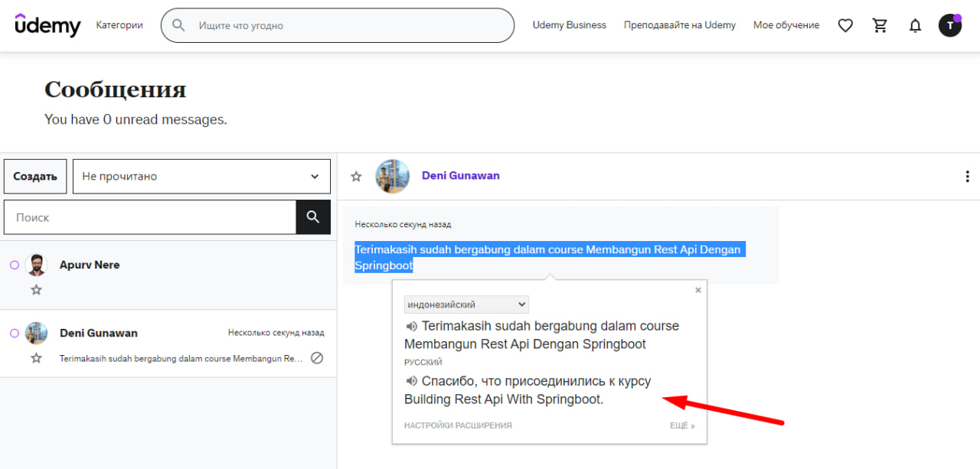Click Apurv Nere's avatar in list
980x469 pixels.
tap(36, 265)
